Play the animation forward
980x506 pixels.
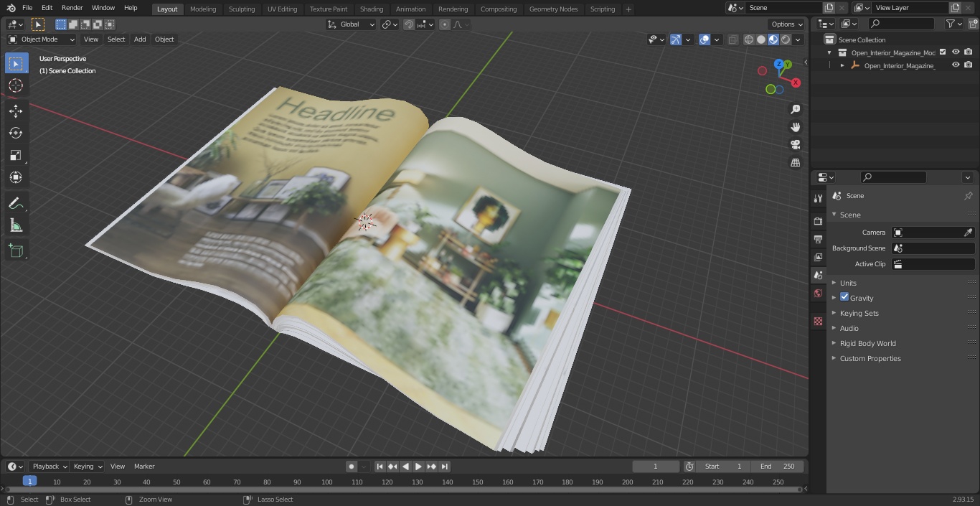click(418, 467)
